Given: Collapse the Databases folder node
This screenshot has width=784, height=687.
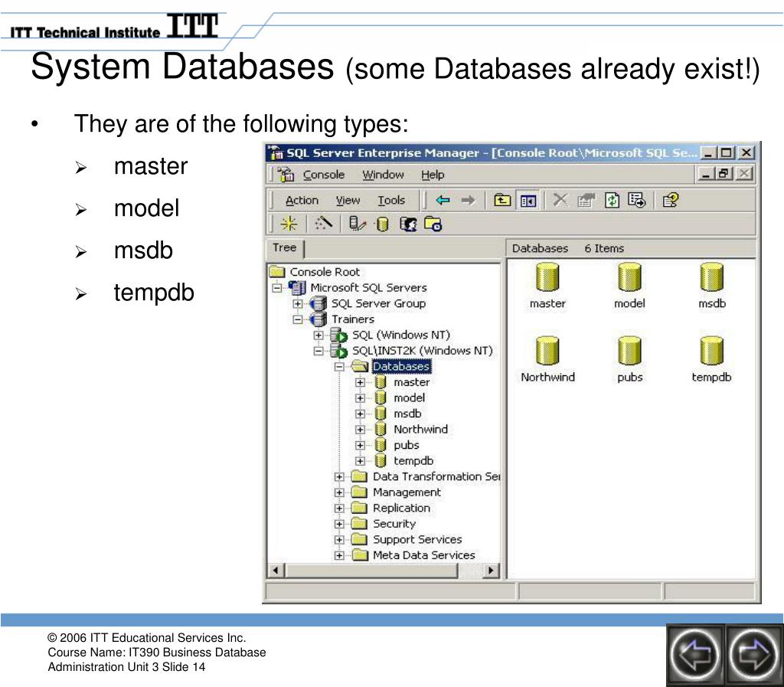Looking at the screenshot, I should pos(339,367).
